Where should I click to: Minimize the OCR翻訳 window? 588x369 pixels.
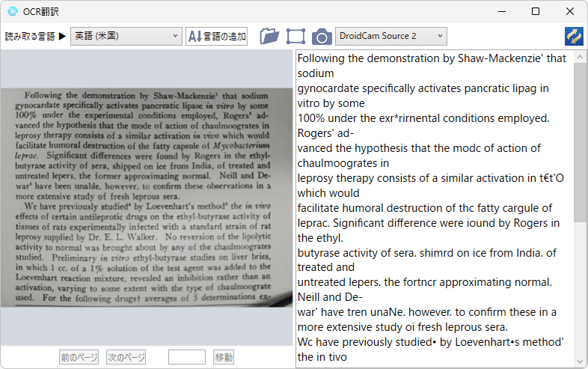(501, 11)
